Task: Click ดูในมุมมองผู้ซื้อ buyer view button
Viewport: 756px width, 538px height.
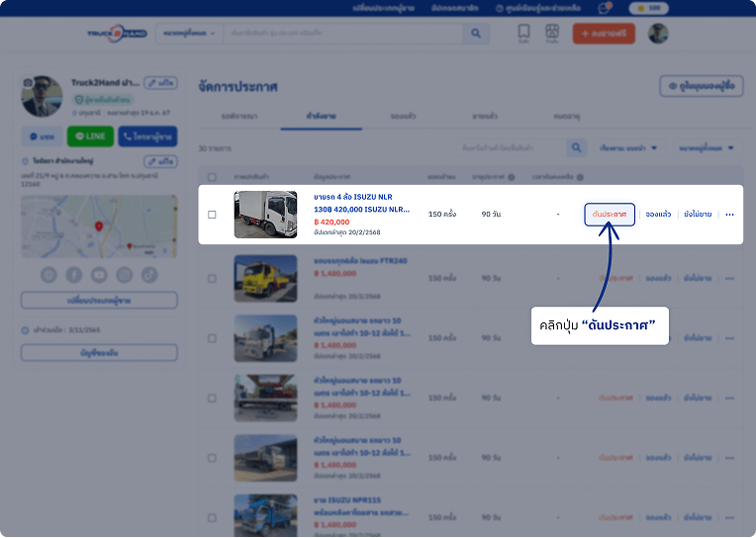Action: click(702, 86)
